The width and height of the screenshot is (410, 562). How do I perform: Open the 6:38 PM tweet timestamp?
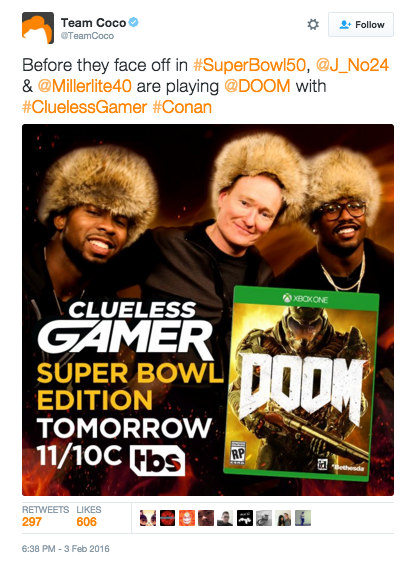click(x=66, y=549)
